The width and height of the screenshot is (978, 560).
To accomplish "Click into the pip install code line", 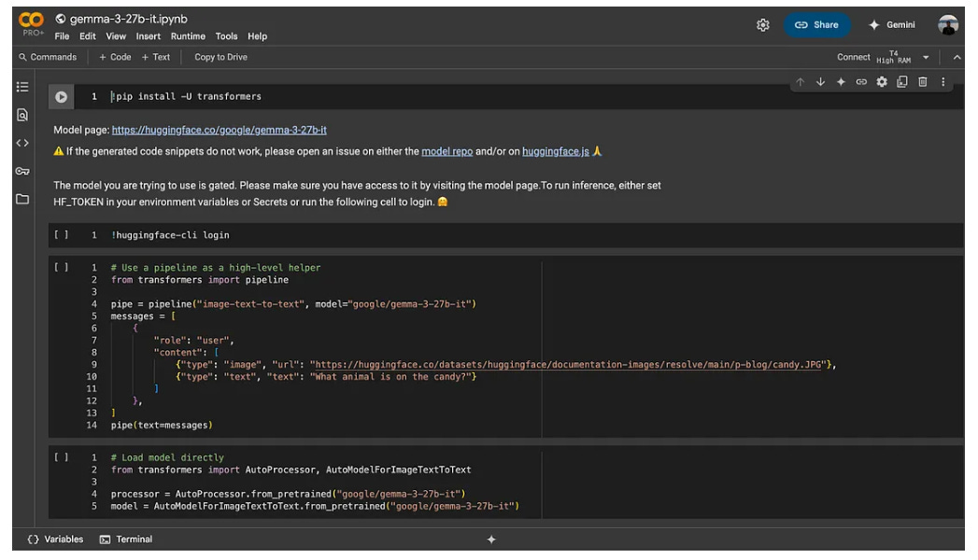I will [x=186, y=96].
